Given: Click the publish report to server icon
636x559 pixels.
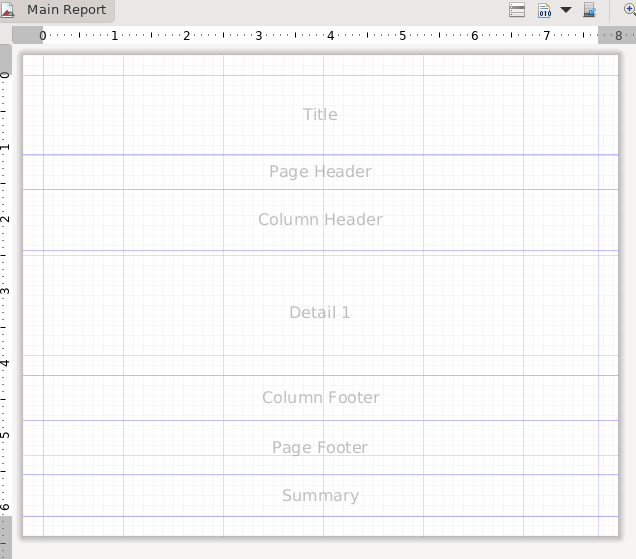Looking at the screenshot, I should click(x=590, y=10).
